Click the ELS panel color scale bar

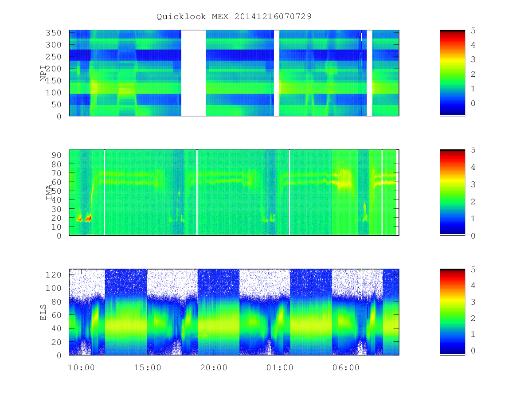(x=452, y=312)
